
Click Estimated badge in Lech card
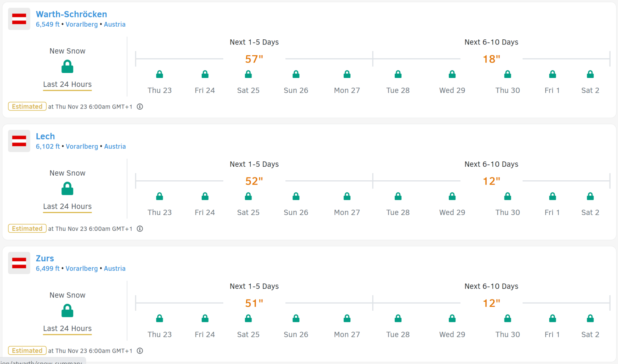coord(27,229)
